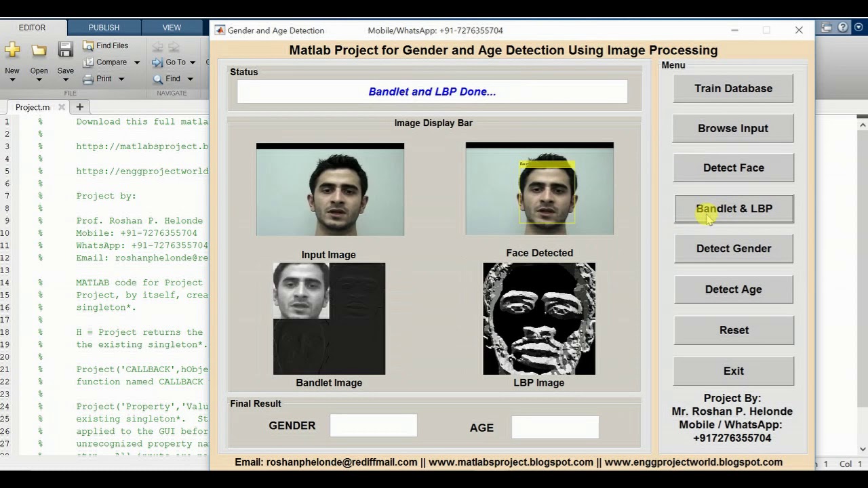Click the Compare files icon
Screen dimensions: 868x488
pyautogui.click(x=88, y=62)
